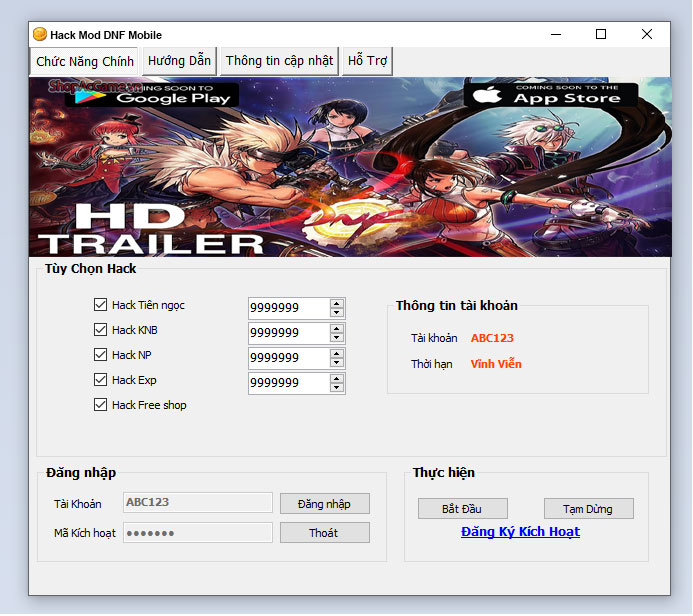Image resolution: width=693 pixels, height=616 pixels.
Task: Uncheck the Hack Tiên ngọc checkbox
Action: pos(100,304)
